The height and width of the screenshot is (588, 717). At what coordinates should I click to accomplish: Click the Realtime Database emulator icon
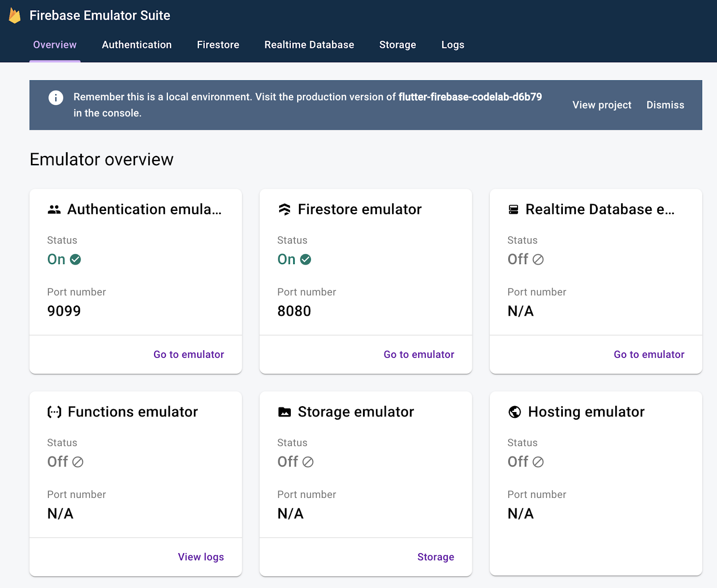click(x=514, y=210)
